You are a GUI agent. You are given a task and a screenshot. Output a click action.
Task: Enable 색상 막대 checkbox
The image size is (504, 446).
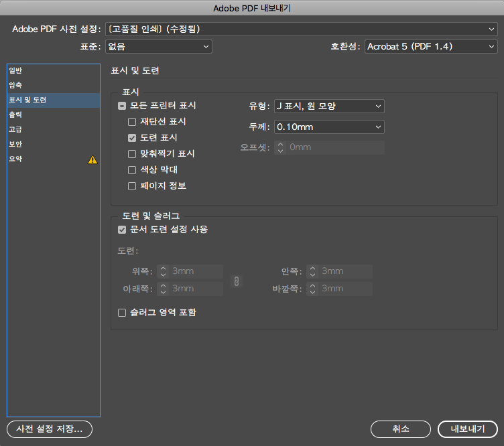click(x=132, y=170)
